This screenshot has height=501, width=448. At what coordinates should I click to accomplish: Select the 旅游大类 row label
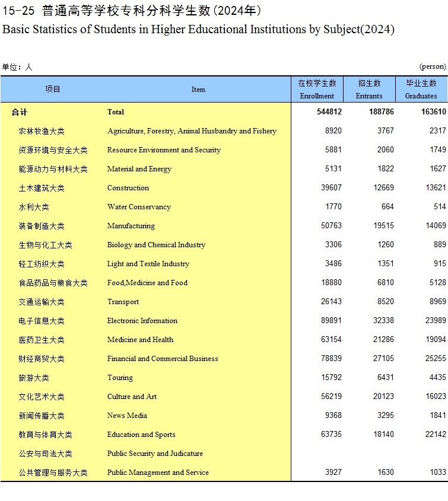(34, 378)
